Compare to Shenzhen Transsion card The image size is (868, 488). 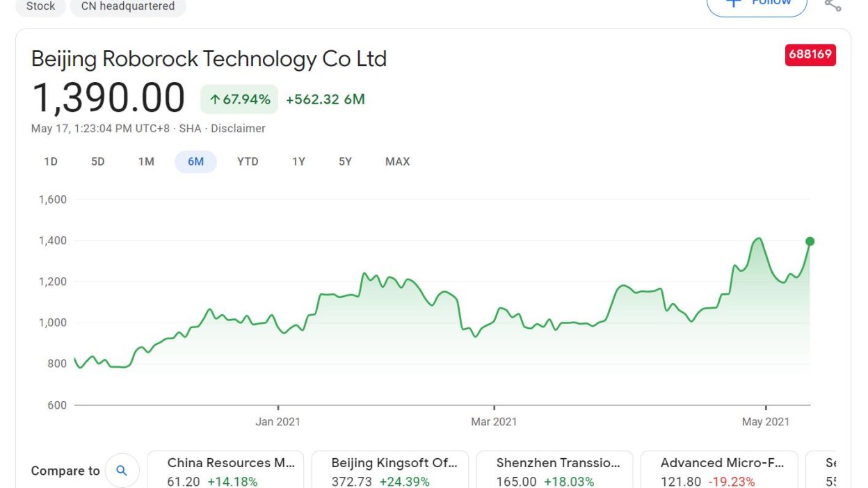click(x=554, y=470)
